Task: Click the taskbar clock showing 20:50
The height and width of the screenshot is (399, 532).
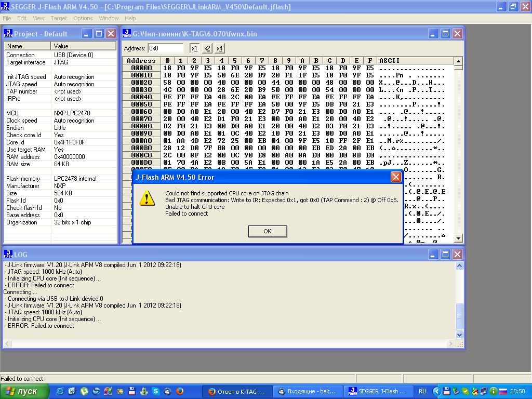Action: [517, 392]
